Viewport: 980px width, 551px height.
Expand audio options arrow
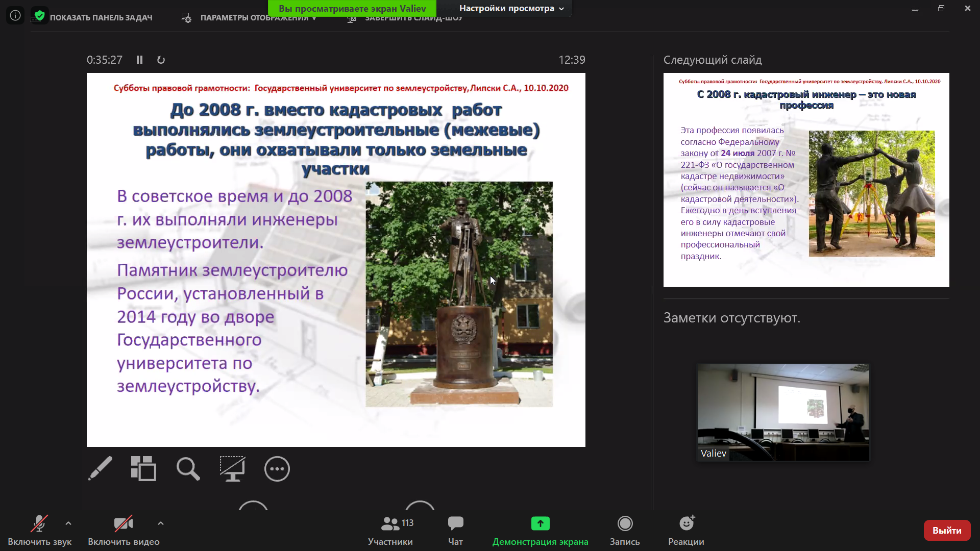pyautogui.click(x=68, y=523)
